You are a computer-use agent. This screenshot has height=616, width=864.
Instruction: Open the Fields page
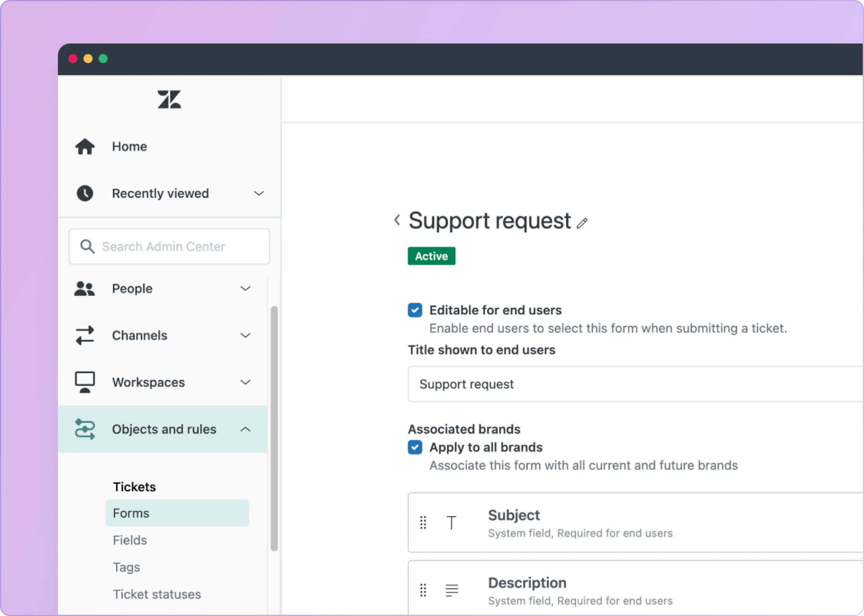point(130,540)
